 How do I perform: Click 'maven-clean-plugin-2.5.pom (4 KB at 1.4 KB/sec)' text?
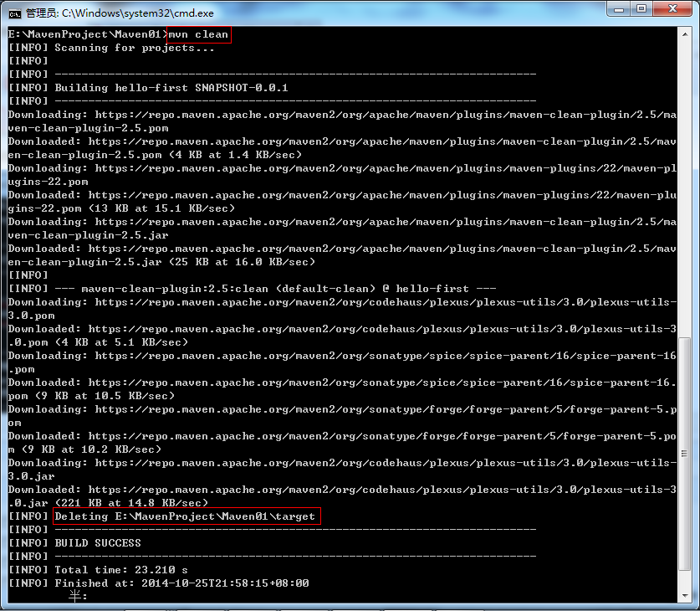click(155, 155)
